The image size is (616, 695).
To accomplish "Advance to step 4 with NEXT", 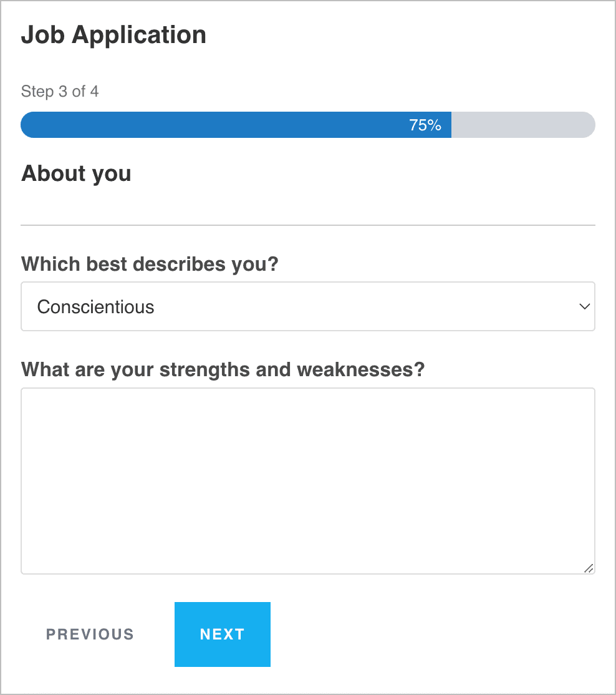I will tap(222, 634).
